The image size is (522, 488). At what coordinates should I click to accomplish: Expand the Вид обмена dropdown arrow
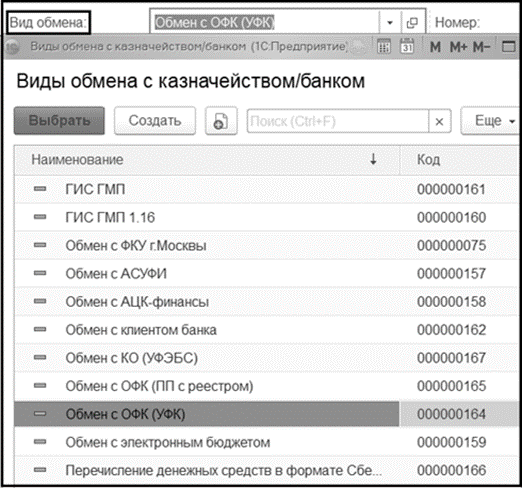[390, 23]
